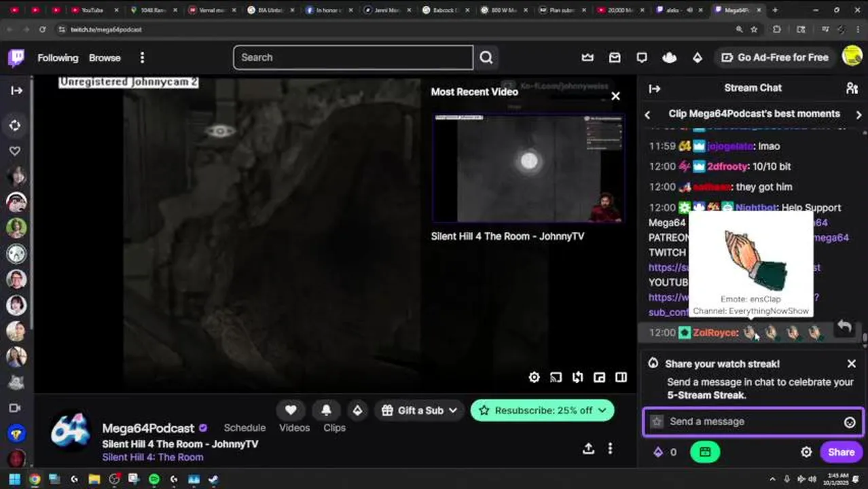This screenshot has height=489, width=868.
Task: Close the Most Recent Video panel
Action: coord(615,96)
